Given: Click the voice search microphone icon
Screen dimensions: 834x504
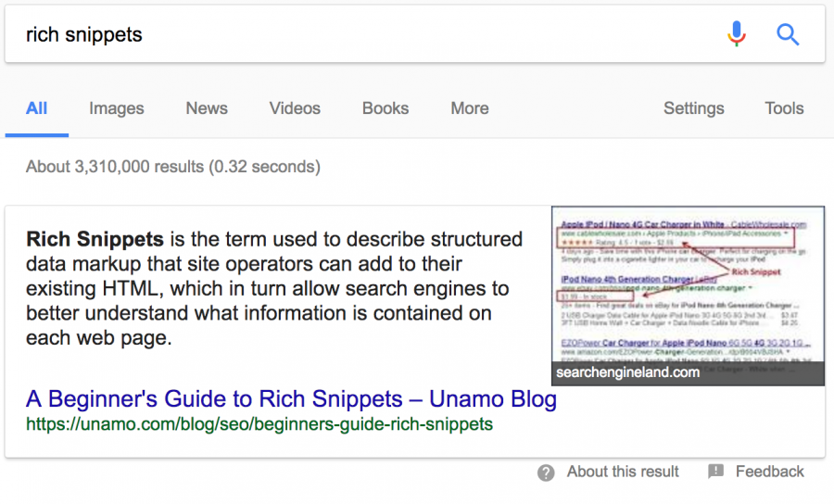Looking at the screenshot, I should 737,34.
